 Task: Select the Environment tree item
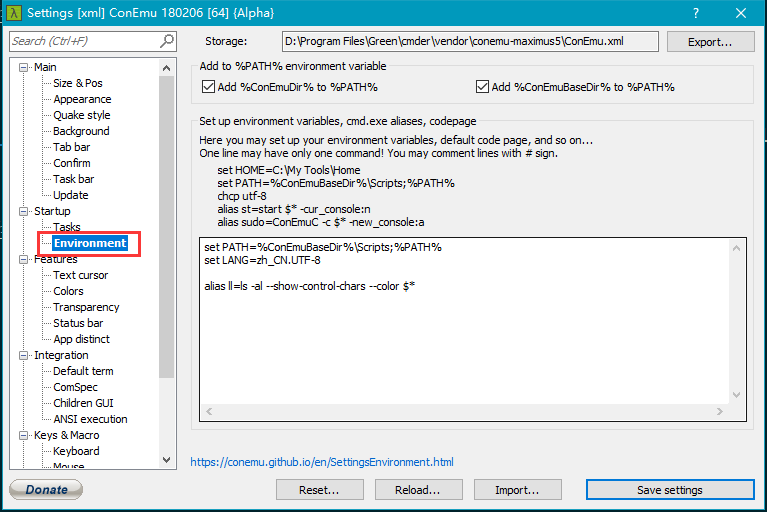(x=90, y=243)
